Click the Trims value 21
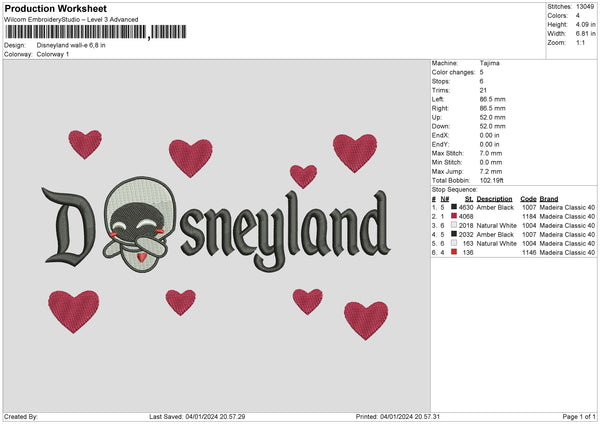 483,90
